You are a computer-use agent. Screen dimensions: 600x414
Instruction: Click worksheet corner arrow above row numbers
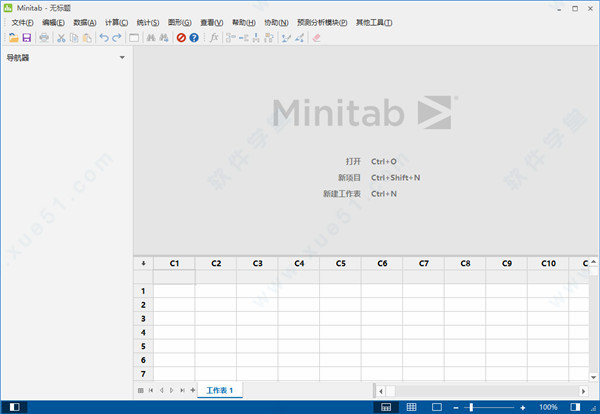[x=143, y=263]
